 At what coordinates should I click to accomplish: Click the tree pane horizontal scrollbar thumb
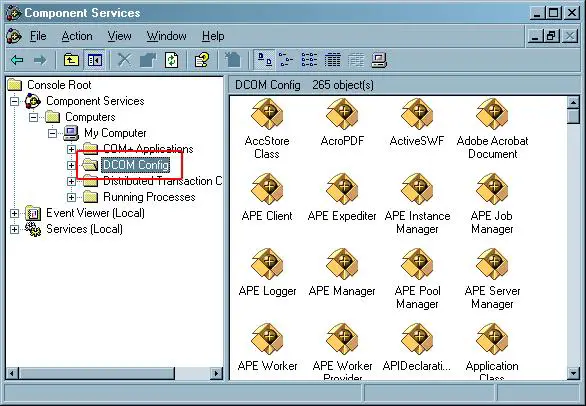pyautogui.click(x=97, y=373)
